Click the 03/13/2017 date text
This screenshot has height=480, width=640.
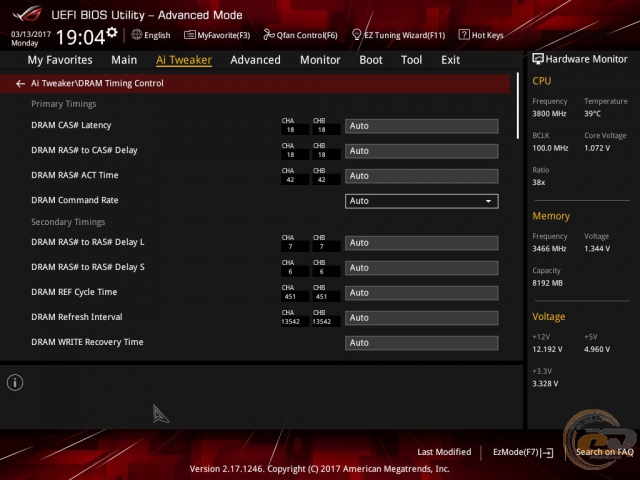point(31,34)
